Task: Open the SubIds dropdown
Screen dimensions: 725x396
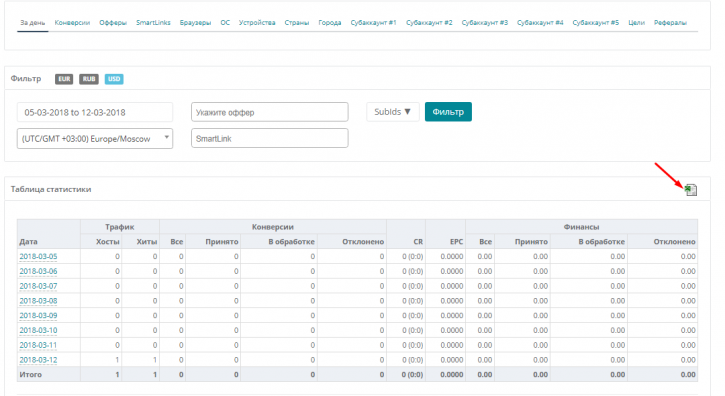Action: [393, 112]
